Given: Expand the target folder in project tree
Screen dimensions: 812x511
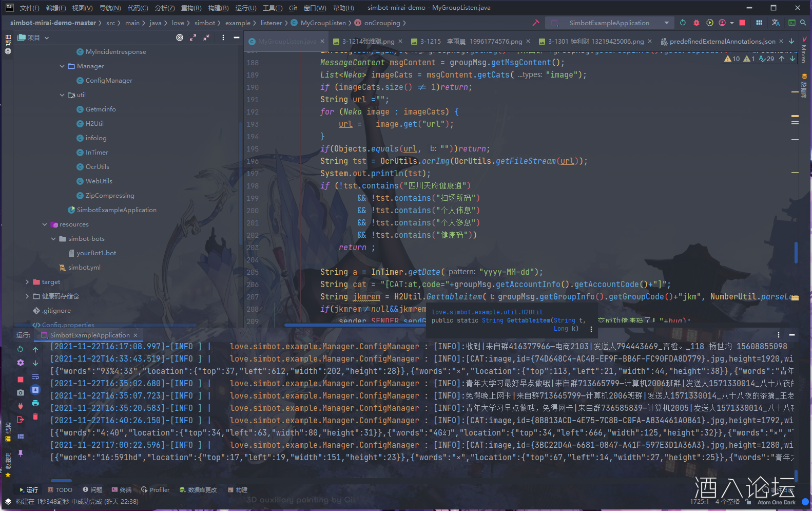Looking at the screenshot, I should click(27, 282).
